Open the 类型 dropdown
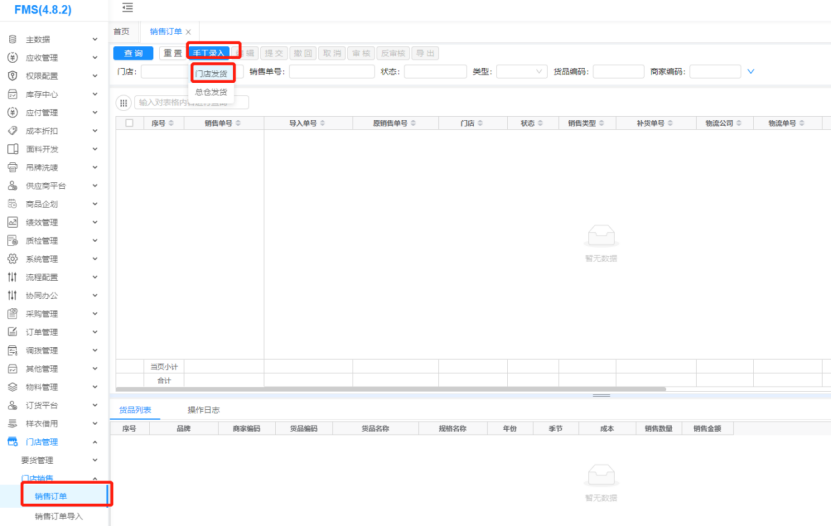831x527 pixels. tap(521, 72)
